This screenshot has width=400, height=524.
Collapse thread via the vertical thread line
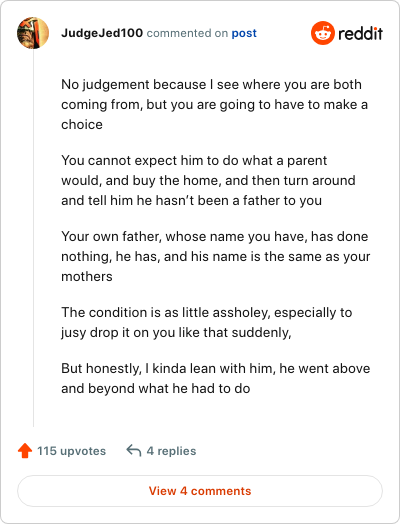(33, 238)
